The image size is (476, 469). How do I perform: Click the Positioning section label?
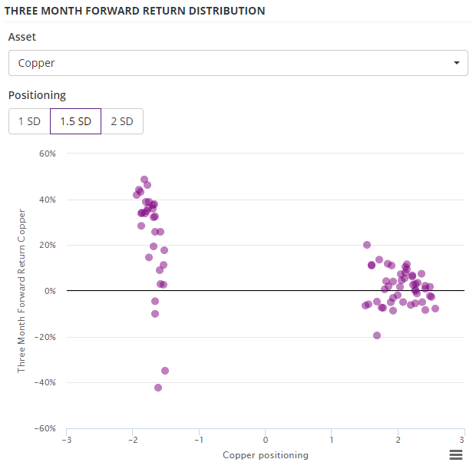tap(37, 95)
